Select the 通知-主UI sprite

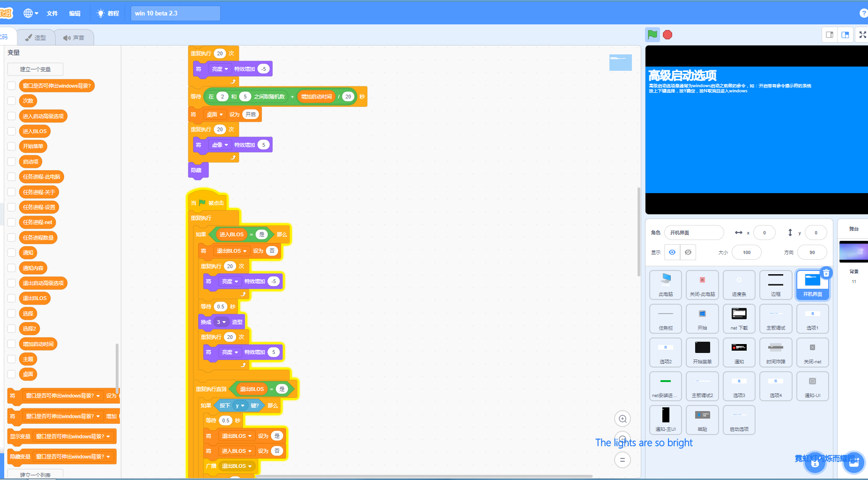(x=666, y=420)
